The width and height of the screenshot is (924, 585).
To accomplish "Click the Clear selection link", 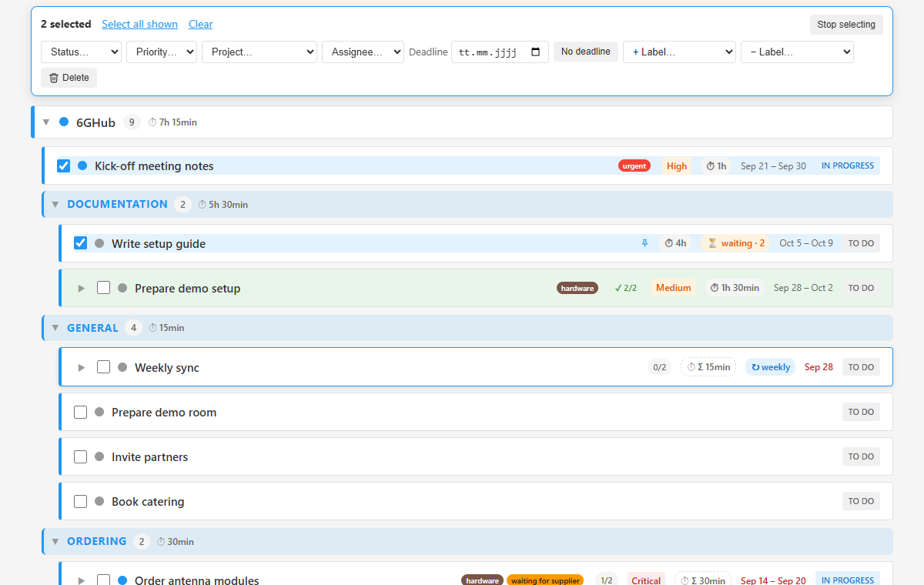I will tap(200, 25).
